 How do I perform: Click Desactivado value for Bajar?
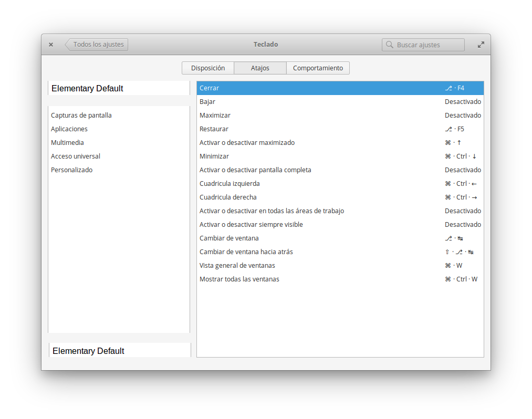pyautogui.click(x=463, y=102)
